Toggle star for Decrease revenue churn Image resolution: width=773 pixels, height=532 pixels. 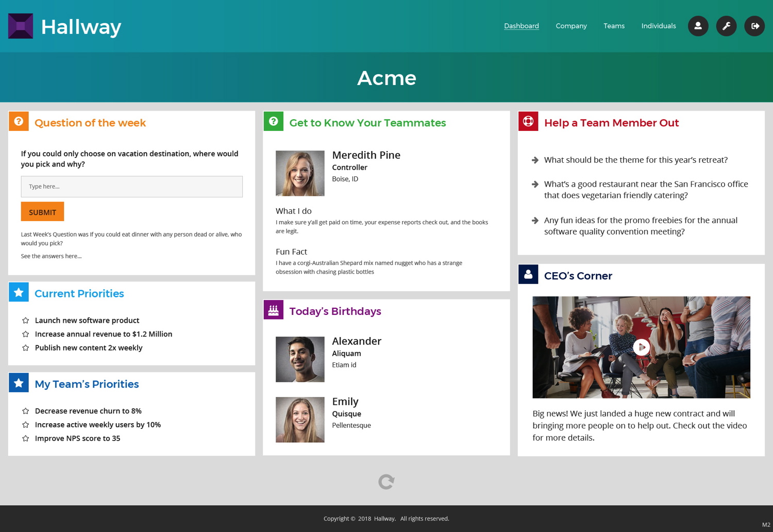point(25,411)
